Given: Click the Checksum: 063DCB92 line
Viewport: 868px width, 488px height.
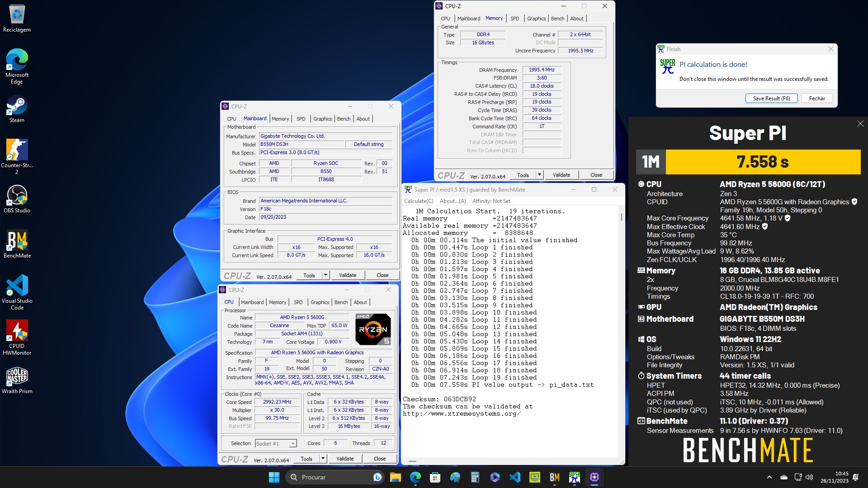Looking at the screenshot, I should coord(439,399).
